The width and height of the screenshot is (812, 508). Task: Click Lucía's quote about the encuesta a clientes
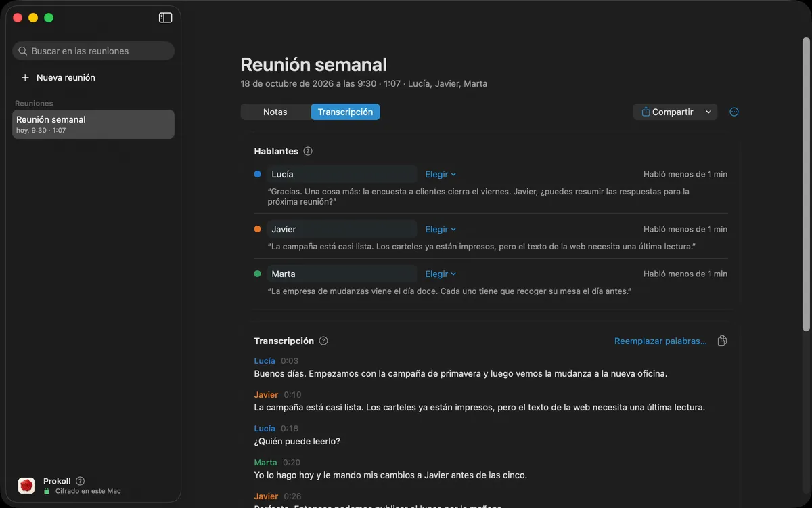478,196
